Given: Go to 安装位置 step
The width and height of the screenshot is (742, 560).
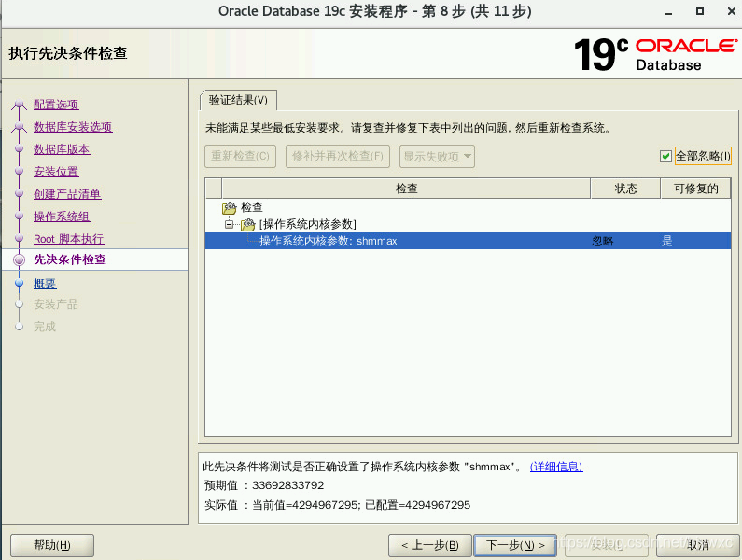Looking at the screenshot, I should [x=56, y=172].
